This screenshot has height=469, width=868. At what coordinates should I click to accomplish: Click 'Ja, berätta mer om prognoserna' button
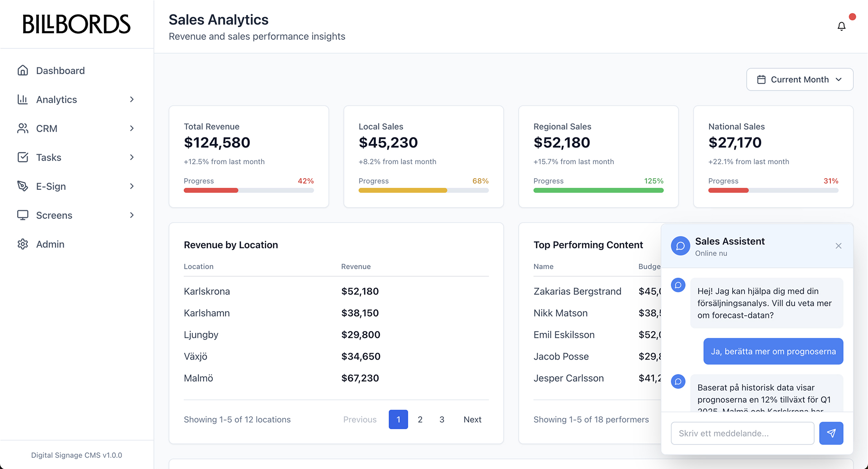[x=773, y=351]
